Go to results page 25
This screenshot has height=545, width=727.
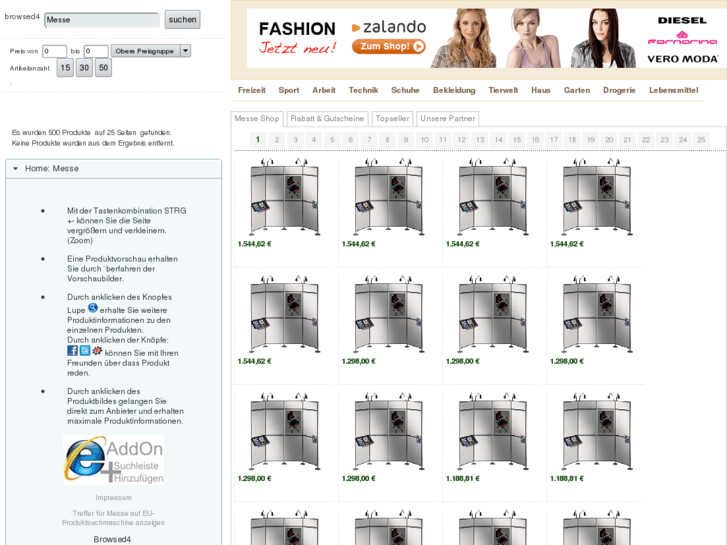(x=701, y=140)
